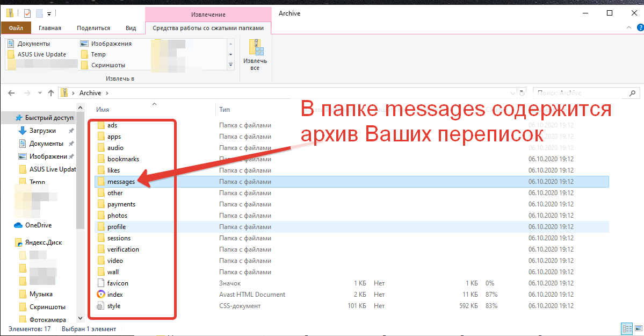Click the Извлечение contextual tab header
The image size is (644, 336).
coord(208,15)
